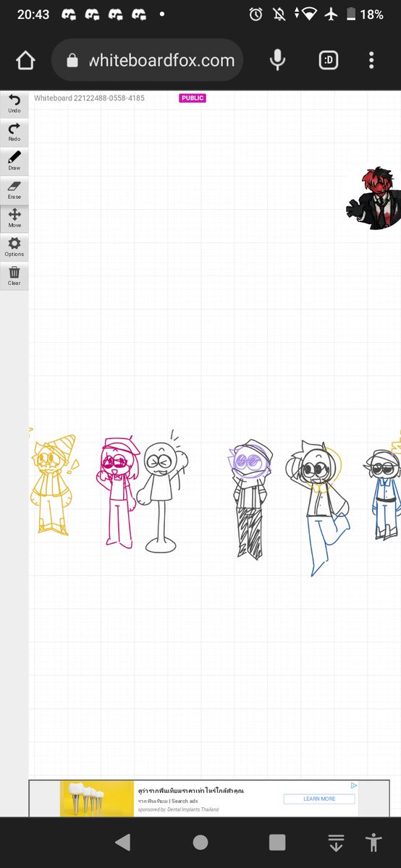The height and width of the screenshot is (868, 401).
Task: Open the browser tab switcher
Action: (328, 60)
